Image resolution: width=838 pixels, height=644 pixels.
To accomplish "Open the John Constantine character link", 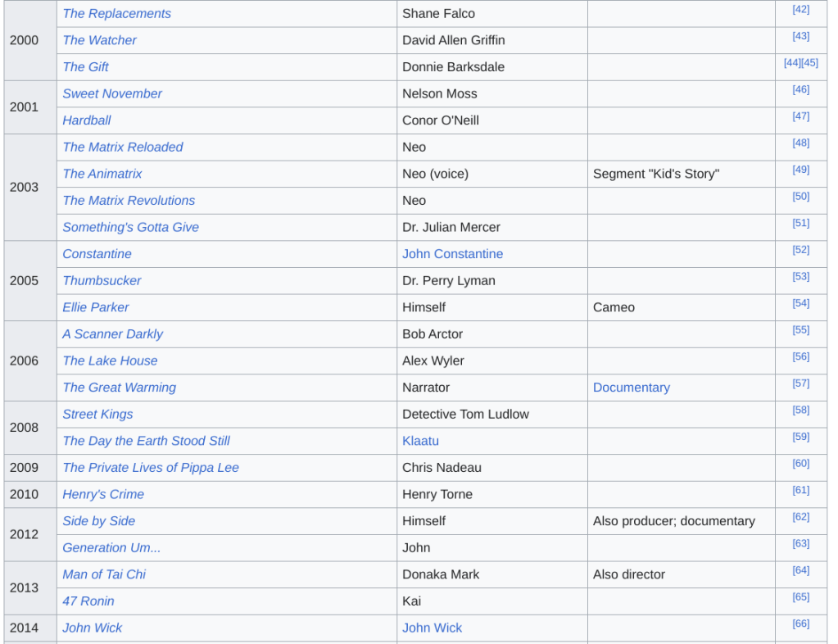I will click(x=452, y=254).
